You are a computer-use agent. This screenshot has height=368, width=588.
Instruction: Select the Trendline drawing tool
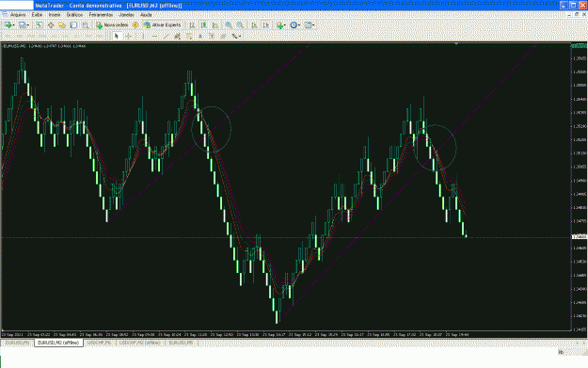[x=166, y=36]
